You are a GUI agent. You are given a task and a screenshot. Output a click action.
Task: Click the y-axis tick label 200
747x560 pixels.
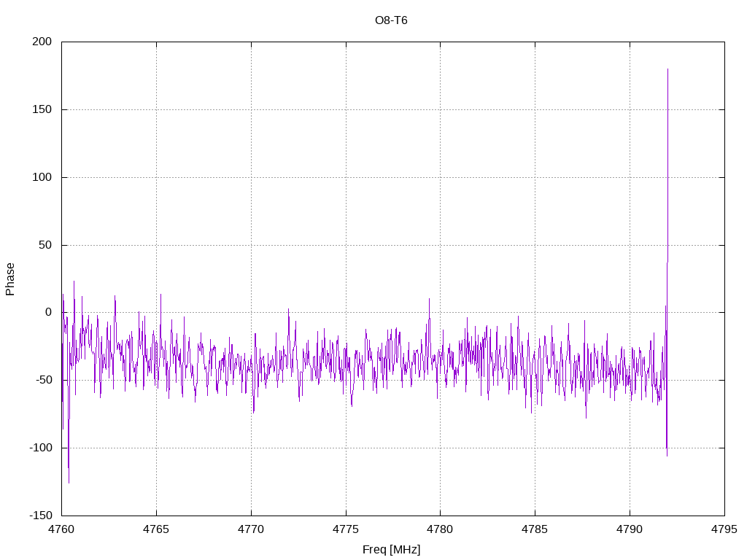[x=42, y=42]
